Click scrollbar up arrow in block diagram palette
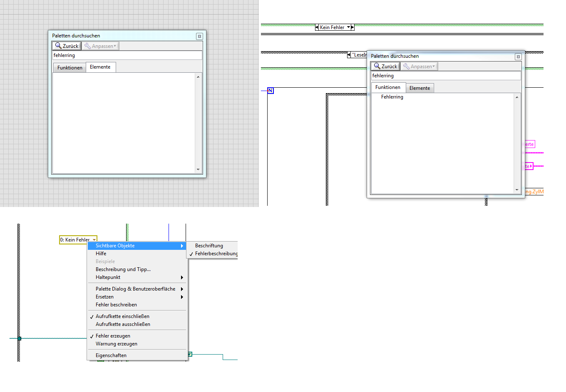 click(x=517, y=97)
